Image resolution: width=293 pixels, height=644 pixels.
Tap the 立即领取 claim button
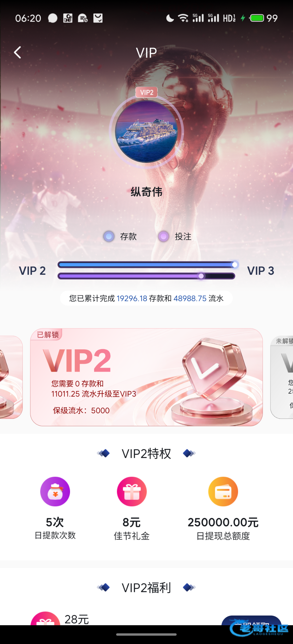(251, 621)
